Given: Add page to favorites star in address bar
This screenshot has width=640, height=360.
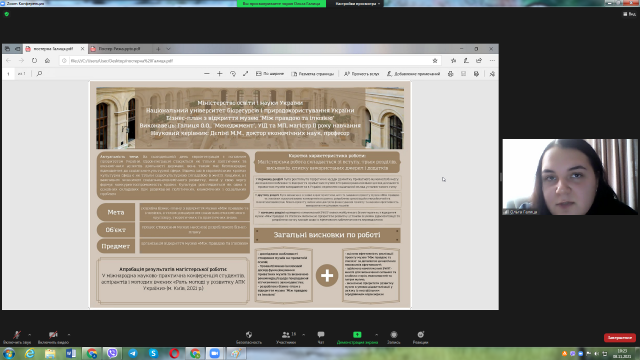Looking at the screenshot, I should (435, 60).
